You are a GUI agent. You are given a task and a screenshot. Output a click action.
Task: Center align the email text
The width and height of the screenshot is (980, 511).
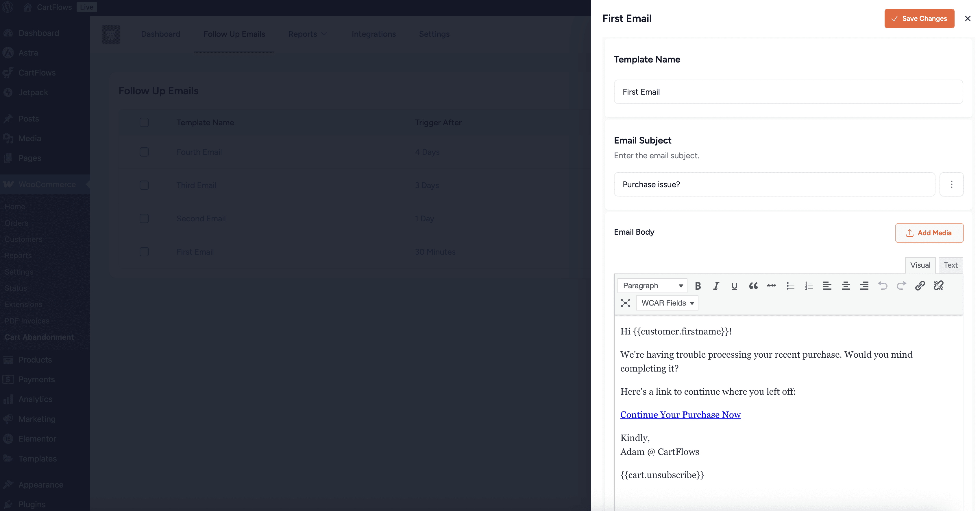845,286
